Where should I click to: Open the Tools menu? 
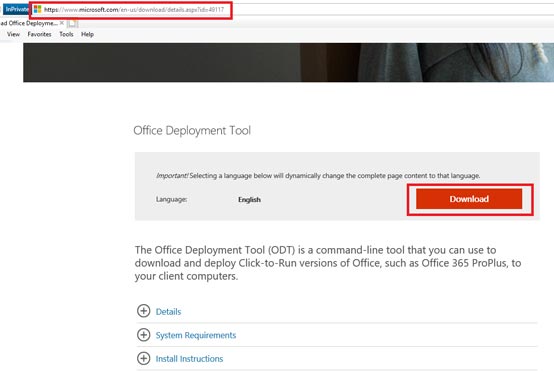coord(66,34)
